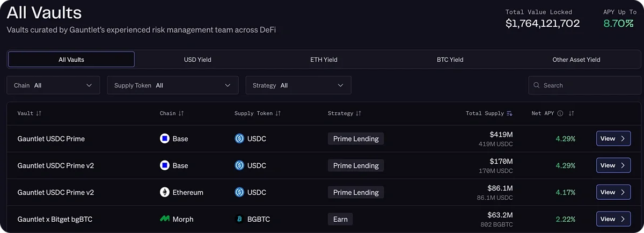644x233 pixels.
Task: Select the All Vaults tab
Action: click(71, 60)
